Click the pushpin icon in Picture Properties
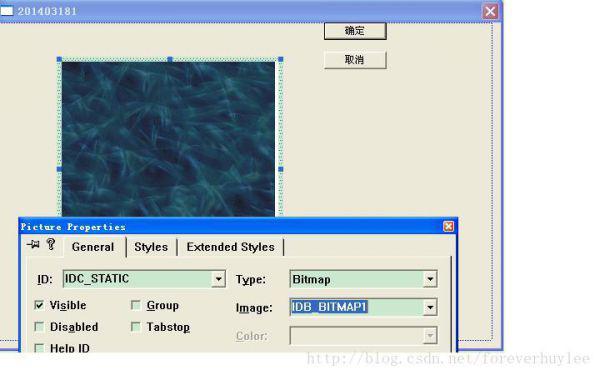 point(33,244)
